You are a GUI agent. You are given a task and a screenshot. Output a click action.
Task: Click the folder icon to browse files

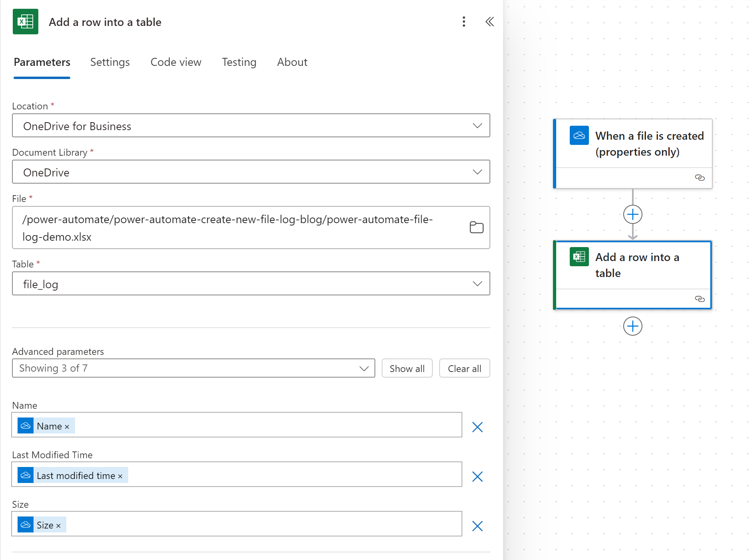(x=476, y=228)
